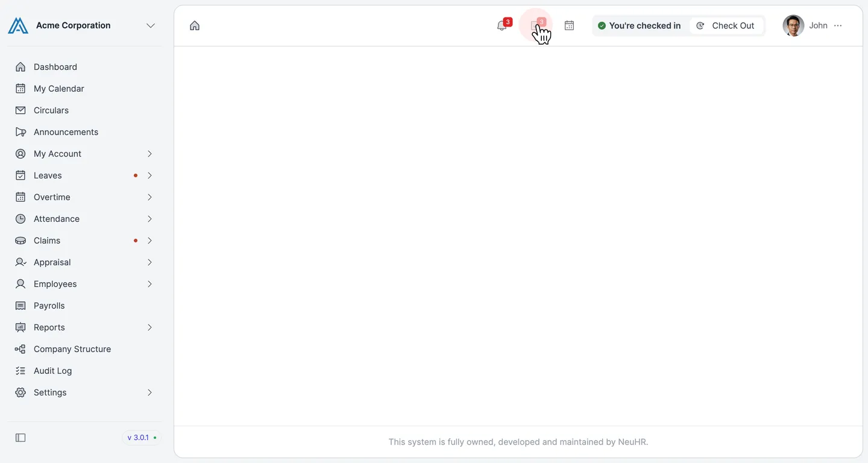Expand the Employees submenu chevron
The height and width of the screenshot is (463, 868).
click(149, 284)
